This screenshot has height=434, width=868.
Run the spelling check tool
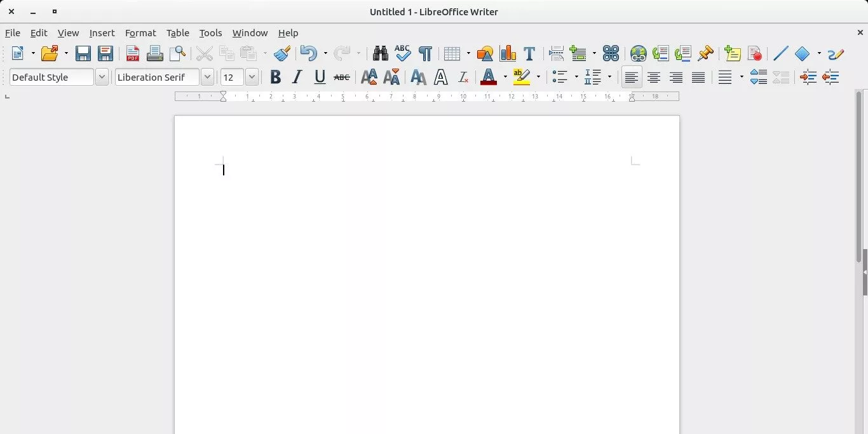point(402,53)
